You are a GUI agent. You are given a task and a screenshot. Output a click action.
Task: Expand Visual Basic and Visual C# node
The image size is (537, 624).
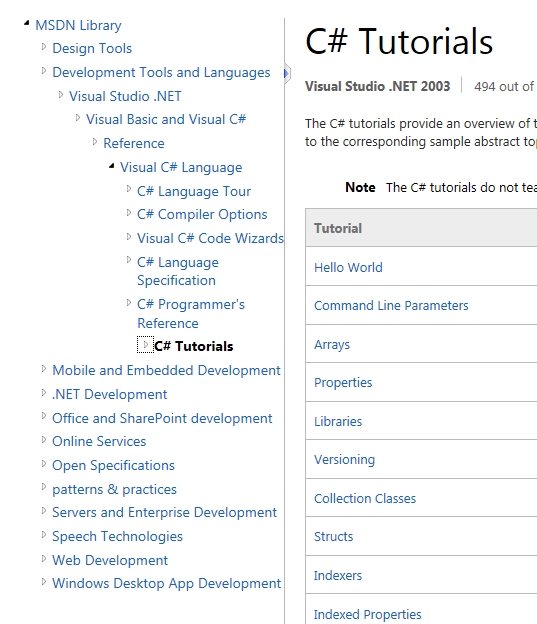tap(78, 117)
